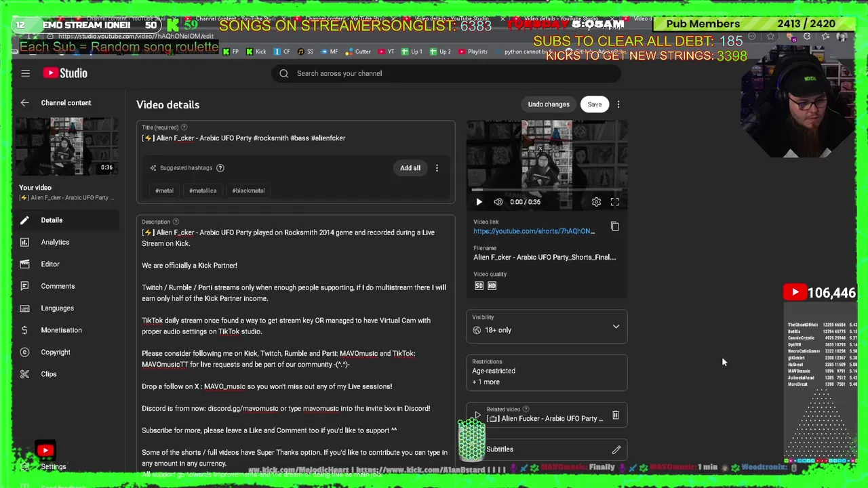
Task: Mute the video preview volume
Action: click(x=498, y=202)
